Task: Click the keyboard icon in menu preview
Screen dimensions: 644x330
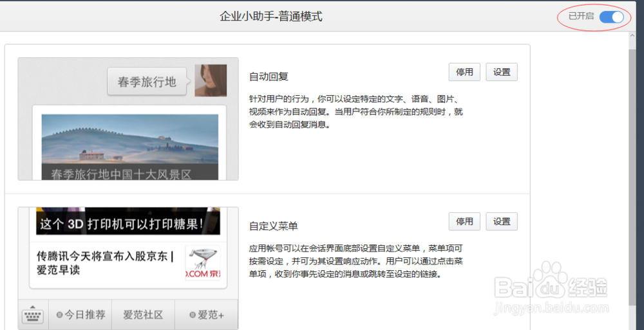Action: coord(33,315)
